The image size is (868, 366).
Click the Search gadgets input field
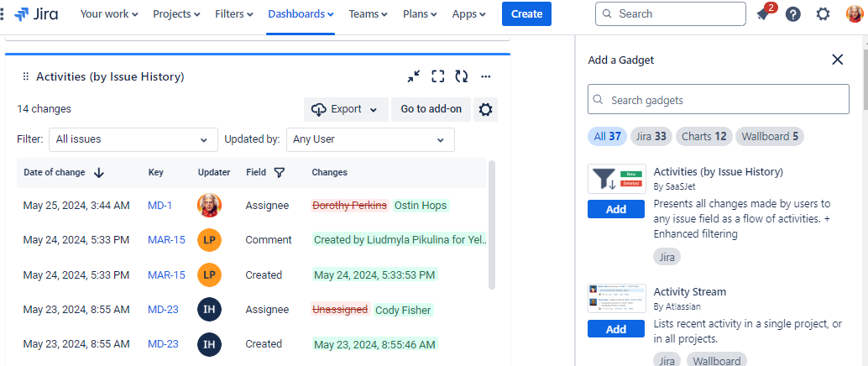[x=718, y=100]
